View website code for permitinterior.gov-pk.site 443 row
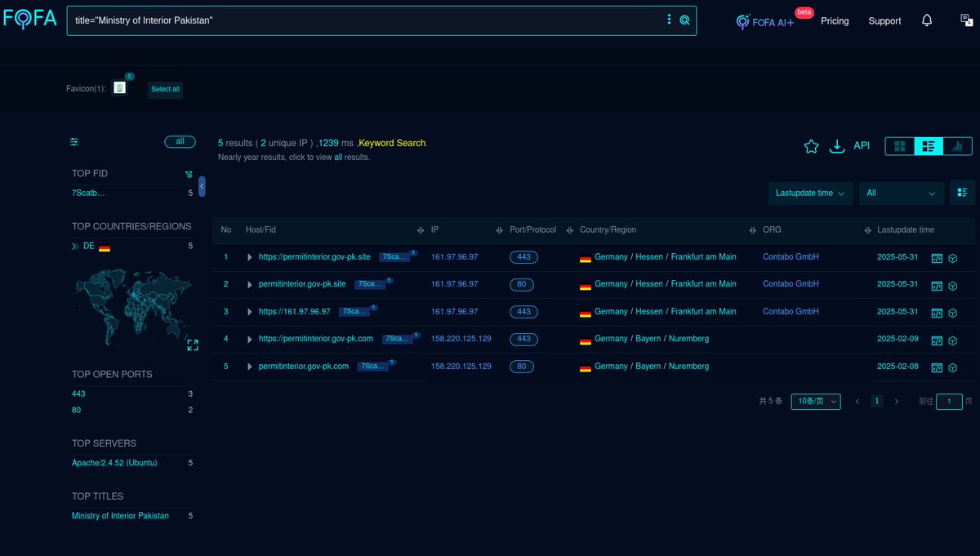Viewport: 980px width, 556px height. (x=937, y=258)
